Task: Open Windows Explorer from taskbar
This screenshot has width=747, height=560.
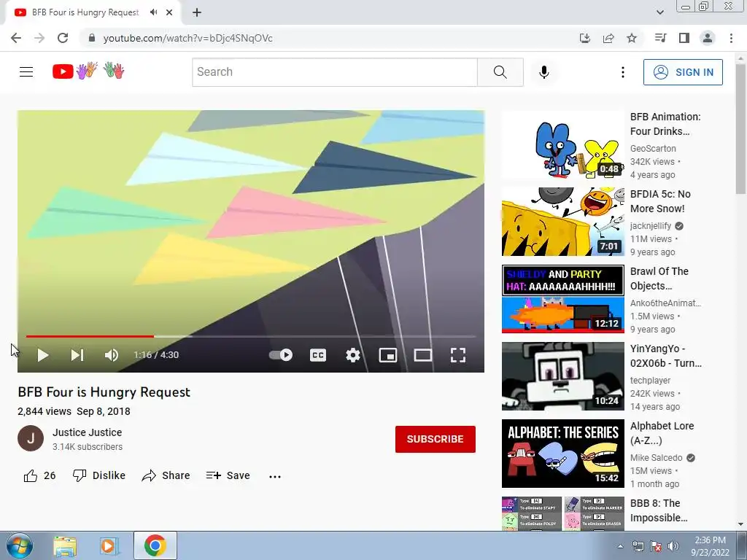Action: click(65, 545)
